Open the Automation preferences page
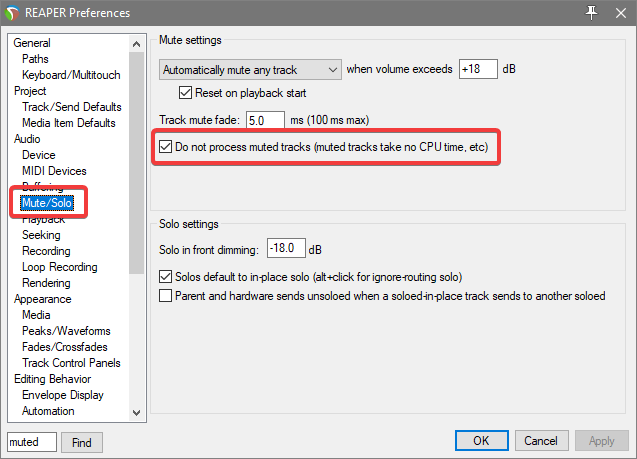The image size is (637, 459). click(x=48, y=411)
